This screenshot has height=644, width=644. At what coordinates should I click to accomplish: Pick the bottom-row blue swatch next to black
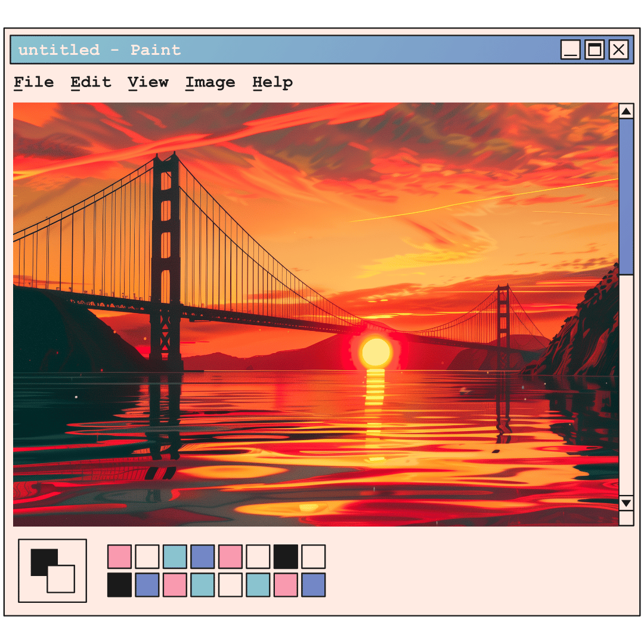click(147, 585)
